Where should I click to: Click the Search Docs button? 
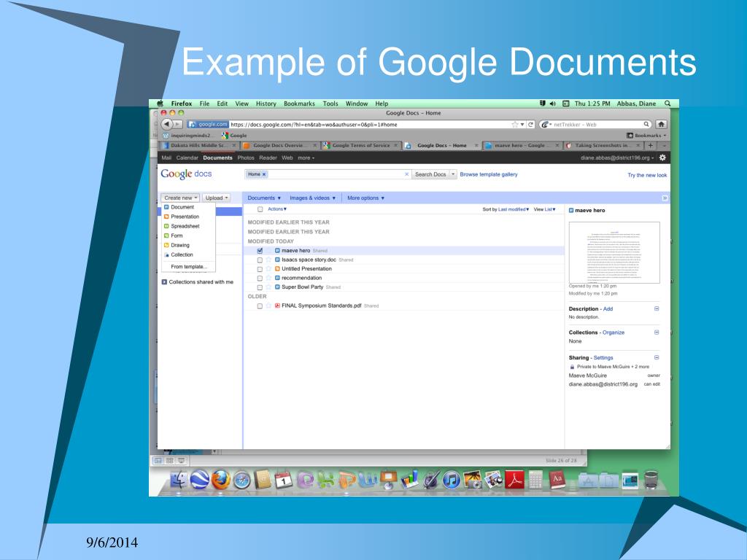click(x=430, y=174)
